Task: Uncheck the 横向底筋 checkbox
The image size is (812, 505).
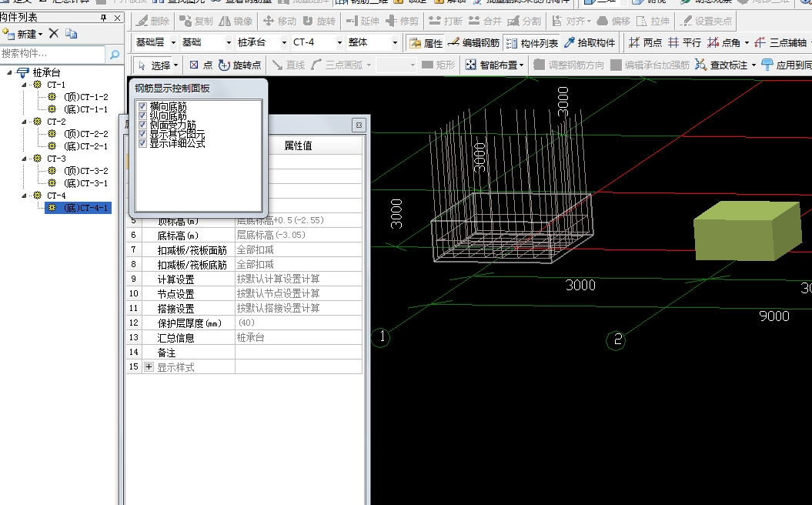Action: [x=143, y=107]
